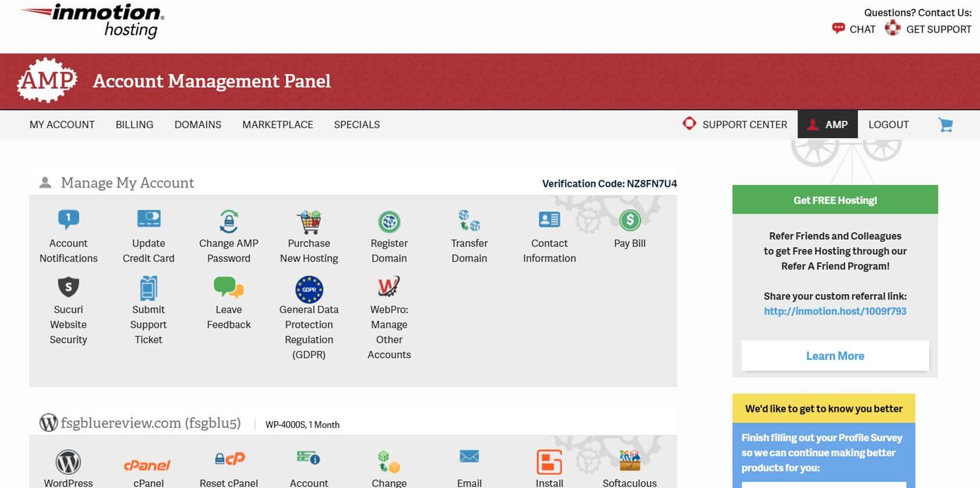Image resolution: width=980 pixels, height=488 pixels.
Task: Open shopping cart icon in navigation bar
Action: 946,125
